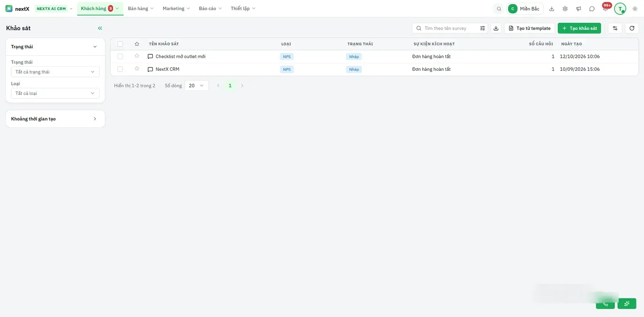644x317 pixels.
Task: Click Tạo từ template button
Action: click(529, 28)
